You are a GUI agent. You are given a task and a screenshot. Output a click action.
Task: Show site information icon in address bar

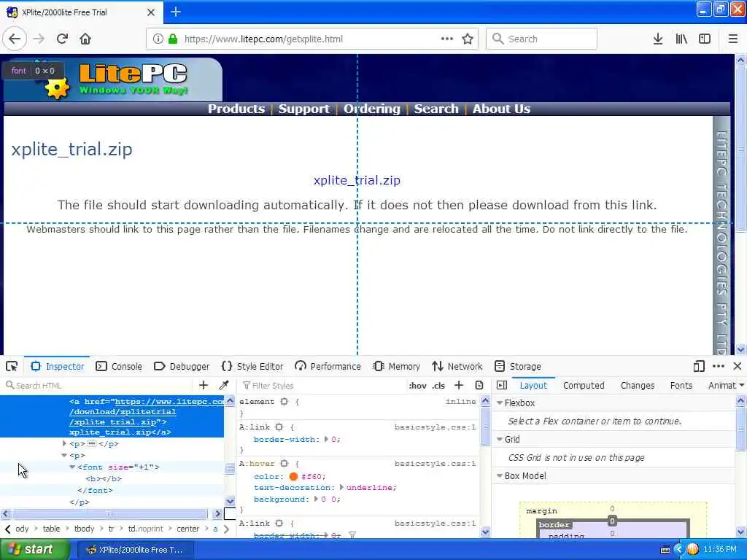[x=158, y=39]
